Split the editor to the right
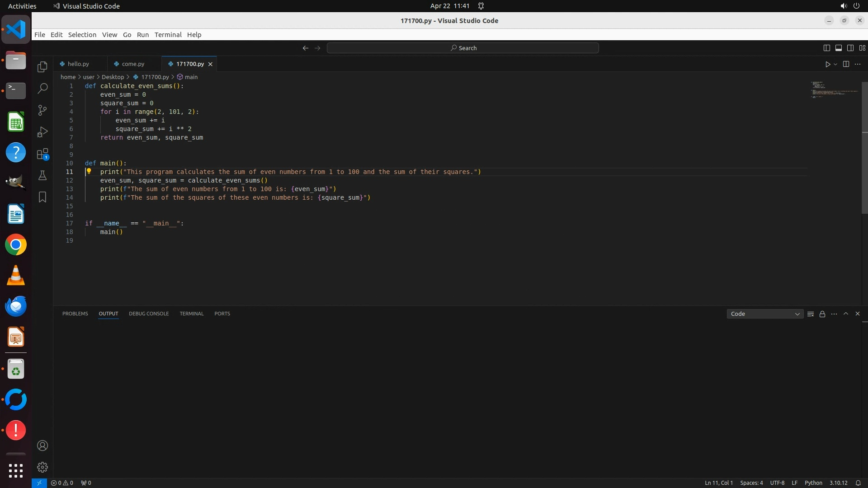Viewport: 868px width, 488px height. click(846, 64)
